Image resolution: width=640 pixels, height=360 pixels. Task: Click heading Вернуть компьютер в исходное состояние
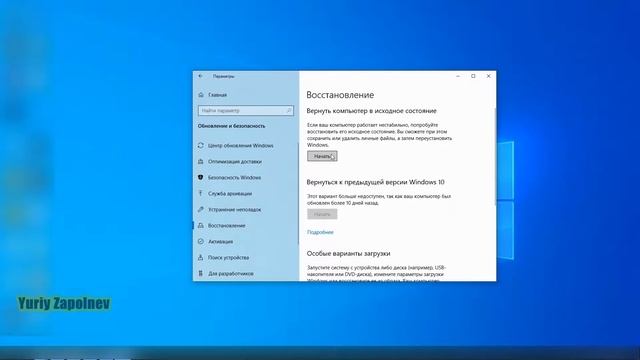(x=371, y=111)
